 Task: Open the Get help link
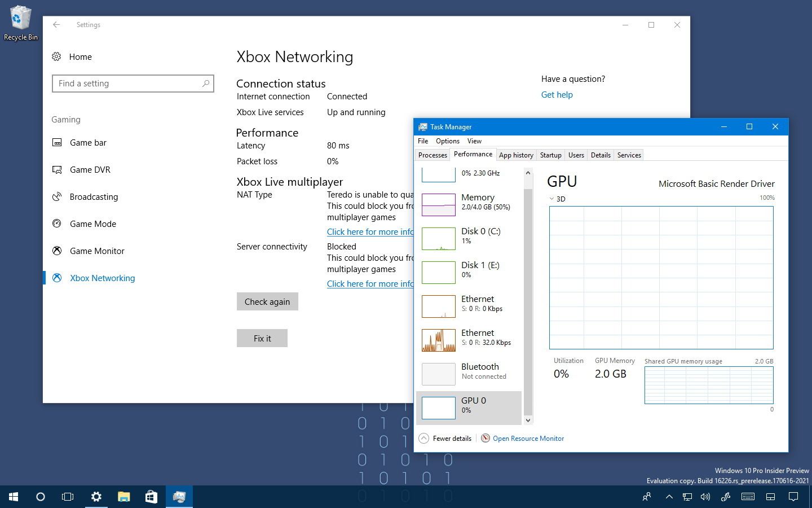pos(557,95)
